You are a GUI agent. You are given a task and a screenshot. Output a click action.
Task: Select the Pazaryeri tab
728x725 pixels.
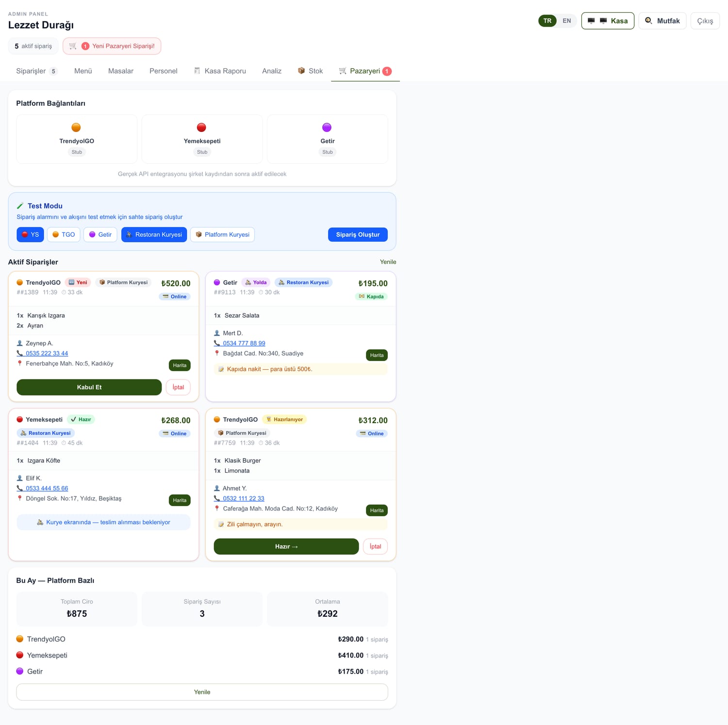(x=365, y=71)
